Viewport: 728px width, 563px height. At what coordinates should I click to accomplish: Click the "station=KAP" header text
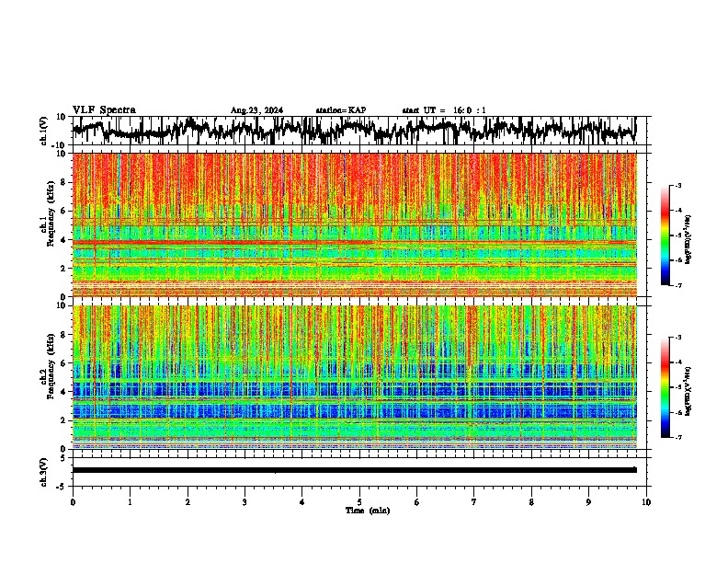click(x=341, y=110)
